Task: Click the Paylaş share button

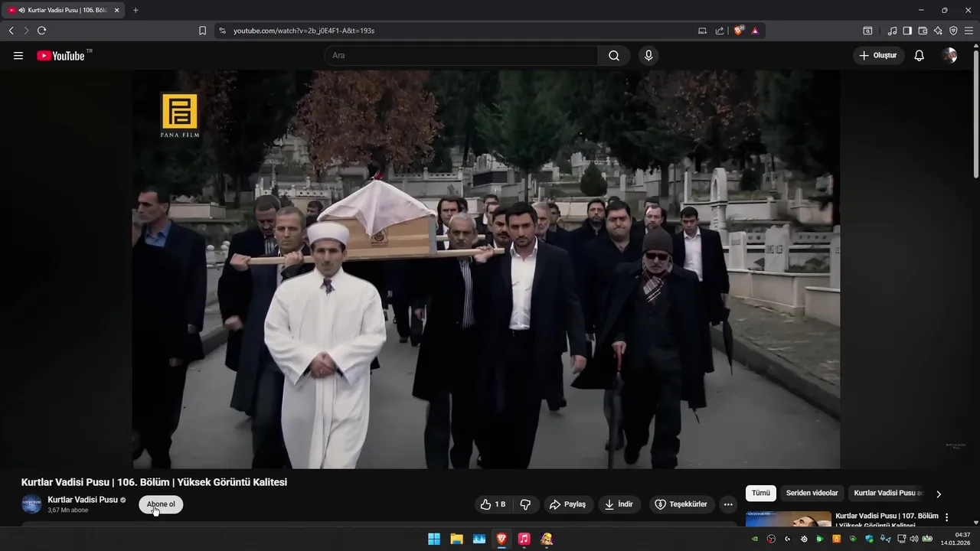Action: pyautogui.click(x=568, y=504)
